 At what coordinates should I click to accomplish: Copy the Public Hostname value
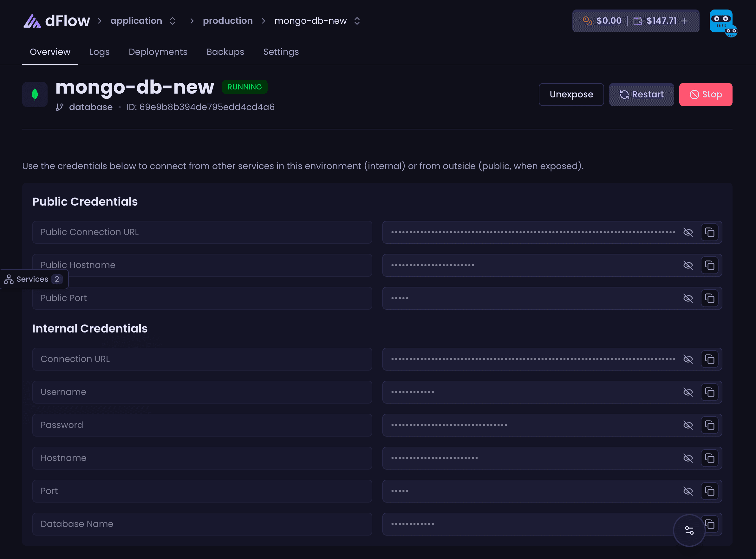coord(709,265)
